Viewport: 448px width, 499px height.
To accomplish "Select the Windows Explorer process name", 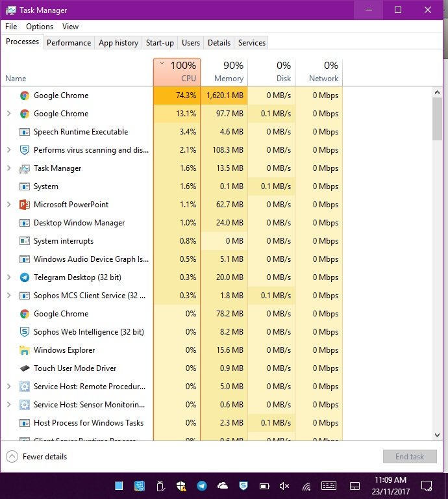I will pyautogui.click(x=64, y=350).
